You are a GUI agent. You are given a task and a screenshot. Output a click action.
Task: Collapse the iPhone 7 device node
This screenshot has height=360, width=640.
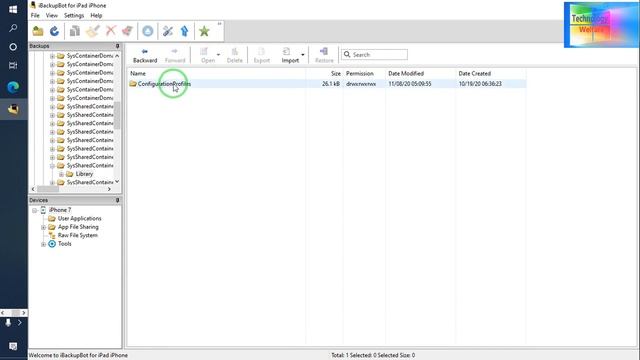[35, 210]
